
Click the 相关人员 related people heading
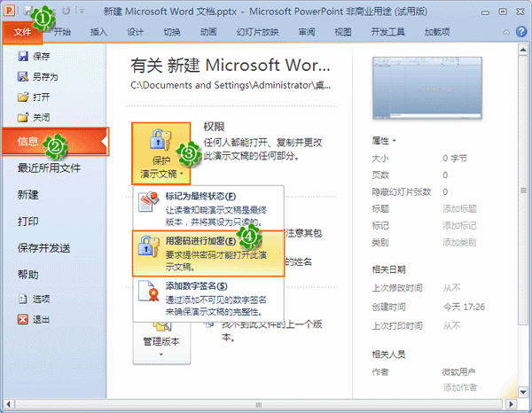click(389, 355)
